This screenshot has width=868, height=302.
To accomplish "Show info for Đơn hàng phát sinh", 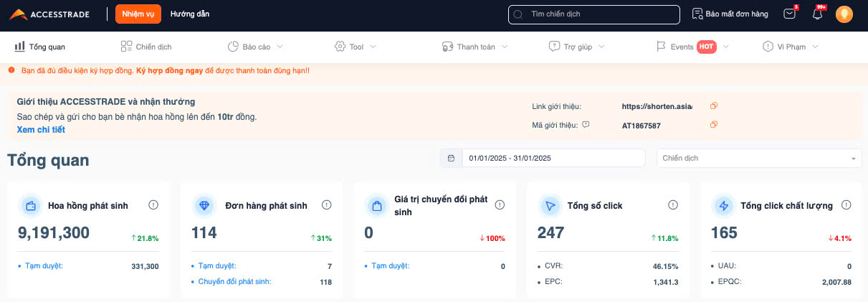I will coord(327,205).
